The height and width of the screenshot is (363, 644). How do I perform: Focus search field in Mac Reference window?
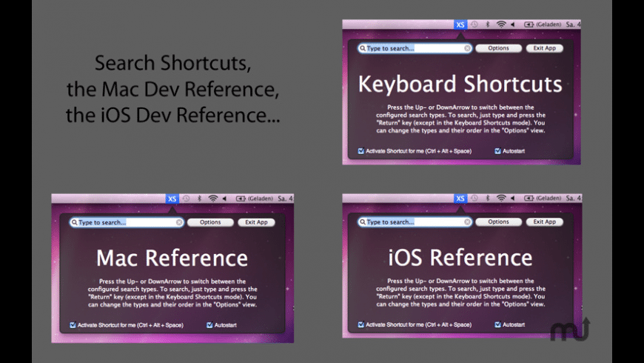127,222
